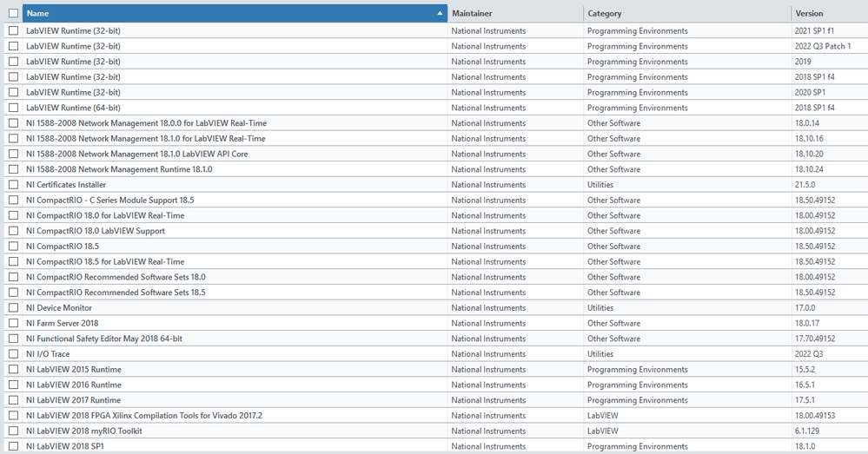This screenshot has width=868, height=454.
Task: Check the box for NI CompactRIO 18.0 LabVIEW Support
Action: tap(13, 231)
